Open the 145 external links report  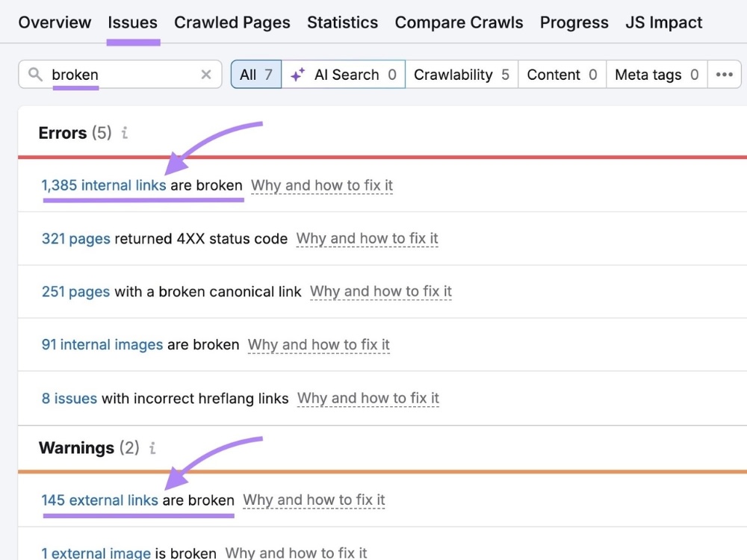click(x=99, y=500)
